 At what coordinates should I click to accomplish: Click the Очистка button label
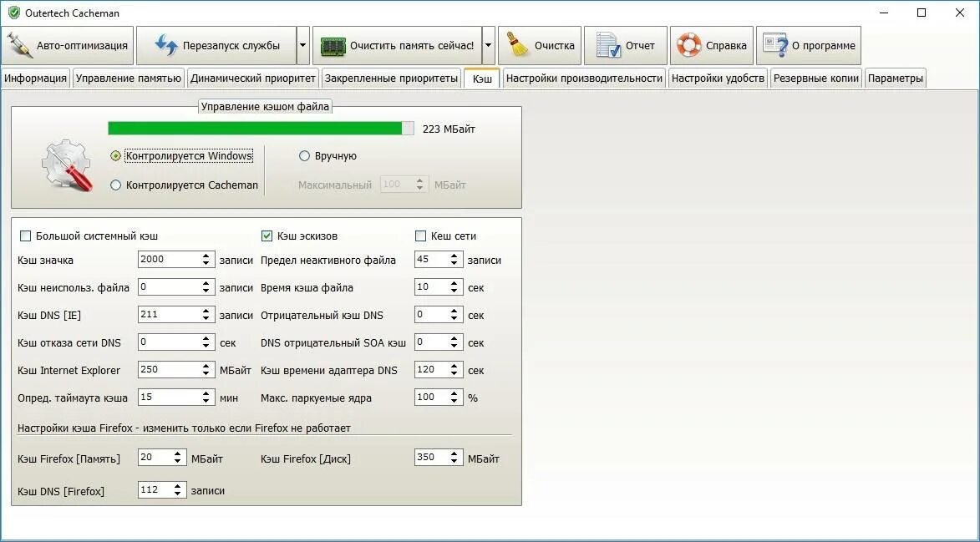click(555, 46)
